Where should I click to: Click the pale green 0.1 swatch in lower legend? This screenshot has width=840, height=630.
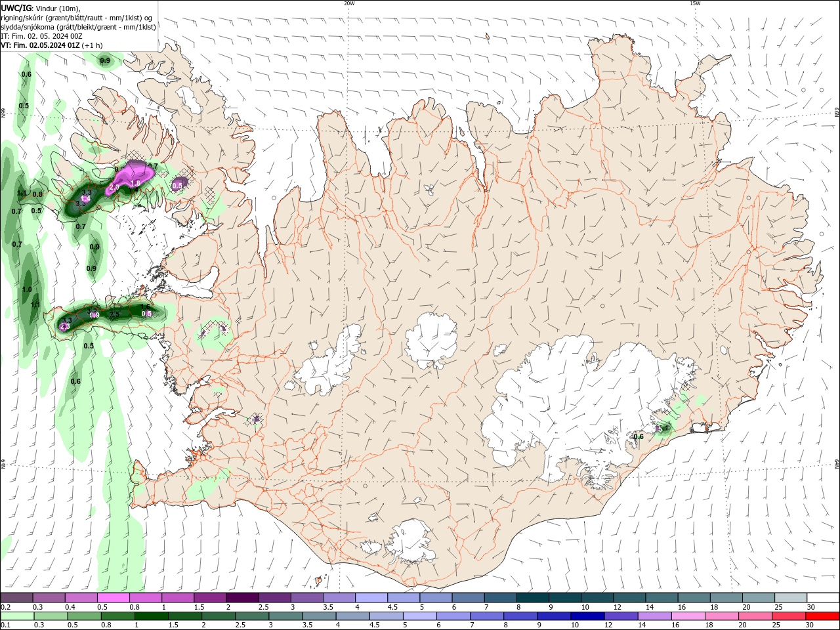point(16,616)
